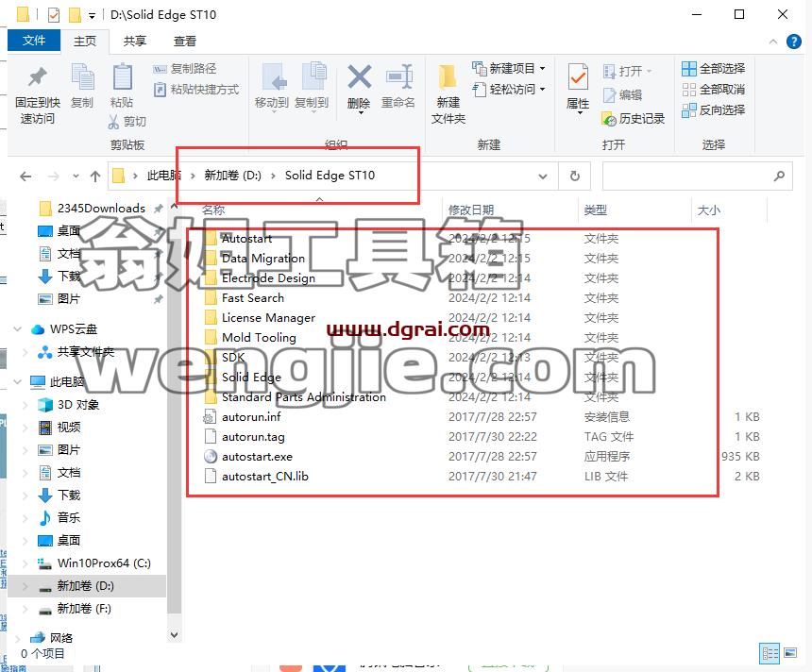Select the License Manager folder
This screenshot has height=672, width=812.
point(268,318)
